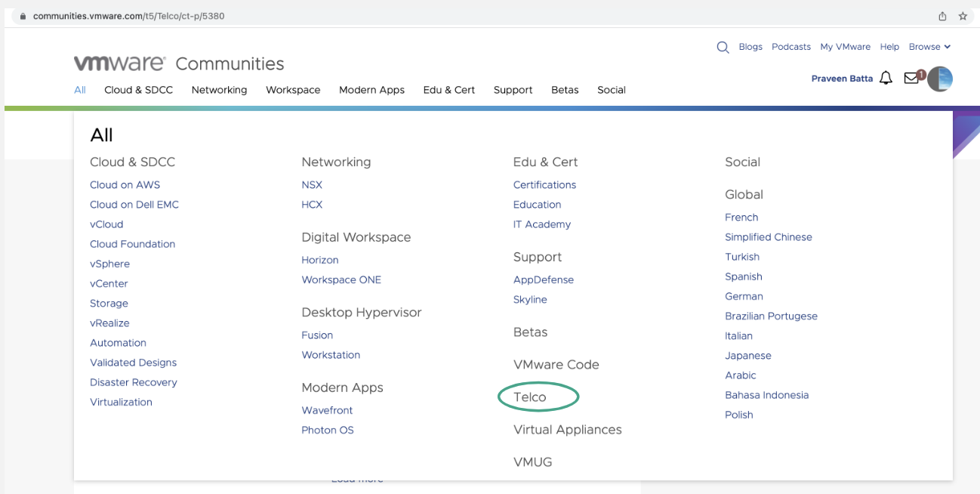980x494 pixels.
Task: Select the All nav tab
Action: [80, 90]
